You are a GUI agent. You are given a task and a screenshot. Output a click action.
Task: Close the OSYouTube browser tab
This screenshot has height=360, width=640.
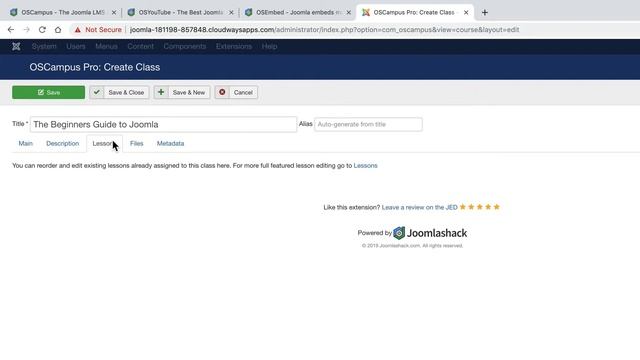231,13
